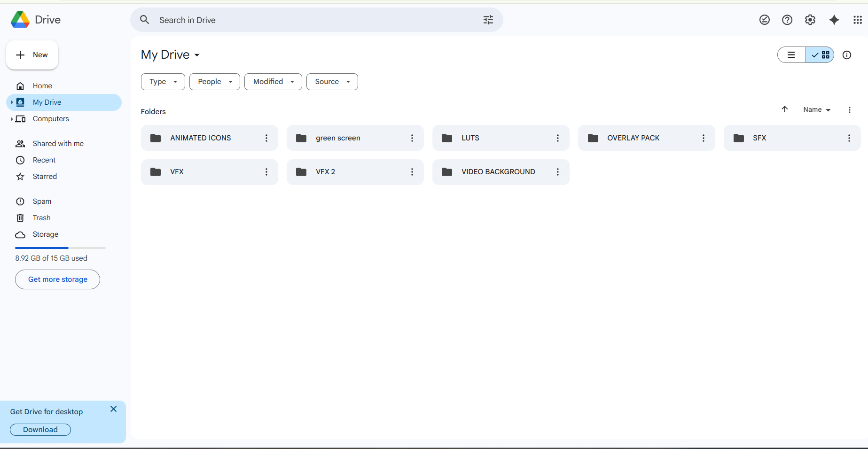This screenshot has width=868, height=449.
Task: Open the Name sort dropdown
Action: (817, 109)
